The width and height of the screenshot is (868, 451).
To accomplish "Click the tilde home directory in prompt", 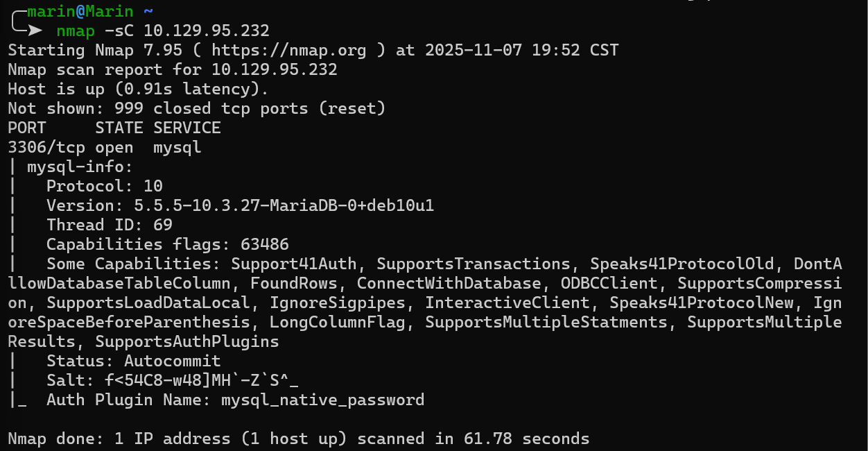I will click(148, 11).
